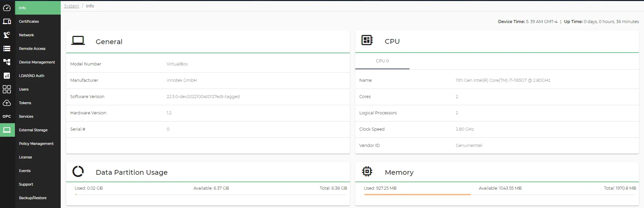This screenshot has width=644, height=208.
Task: Click the chip icon in CPU header
Action: pyautogui.click(x=367, y=40)
